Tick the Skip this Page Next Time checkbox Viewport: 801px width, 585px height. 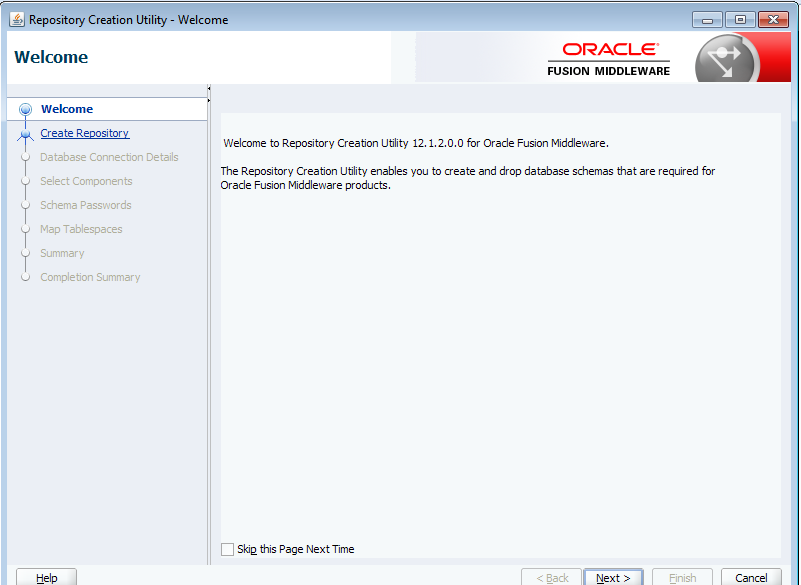[x=227, y=549]
